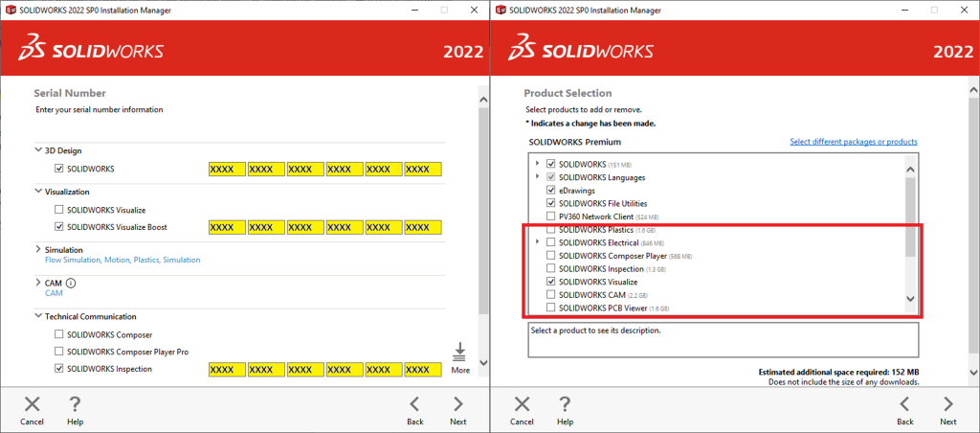Enable the SOLIDWORKS Composer checkbox
The width and height of the screenshot is (980, 433).
click(59, 334)
